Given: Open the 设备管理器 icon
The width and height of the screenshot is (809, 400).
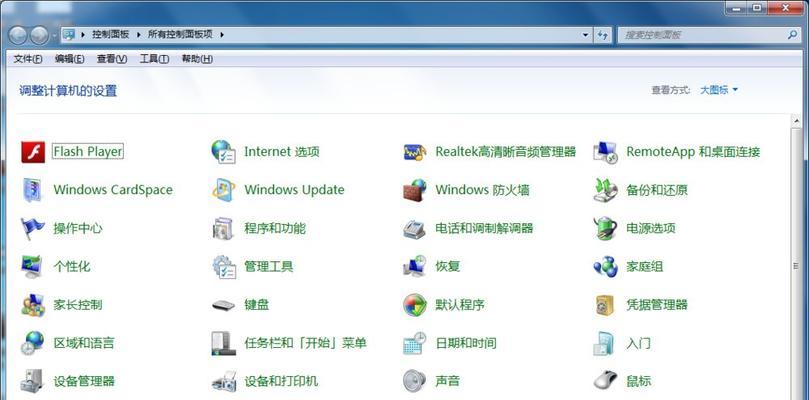Looking at the screenshot, I should click(x=33, y=381).
